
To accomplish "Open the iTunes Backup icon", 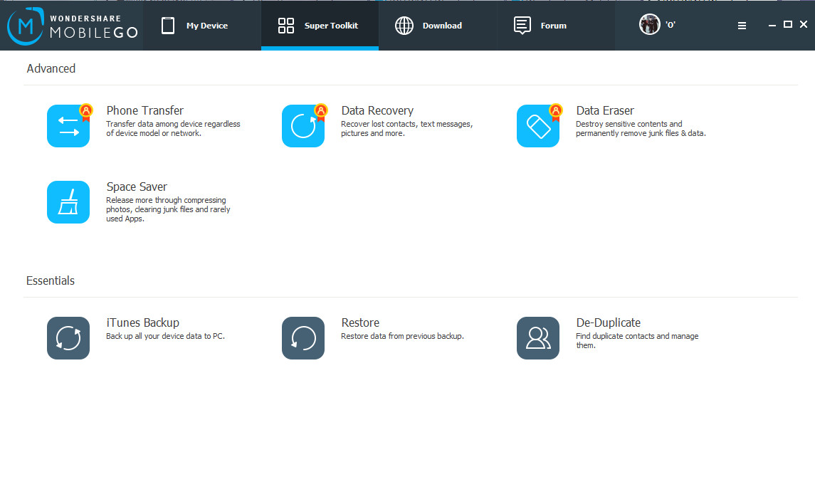I will click(x=68, y=338).
